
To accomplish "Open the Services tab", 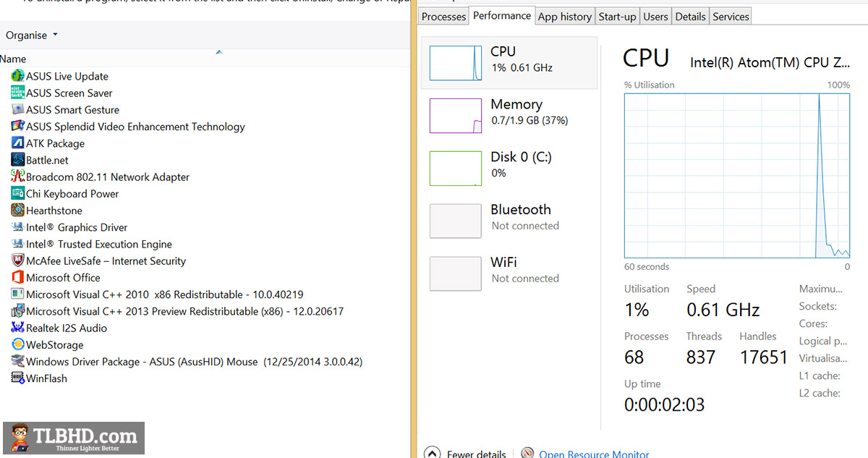I will (731, 16).
